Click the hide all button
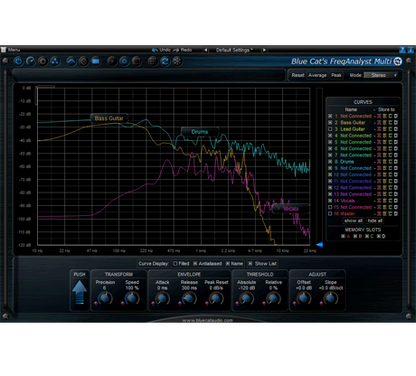This screenshot has height=376, width=416. point(375,221)
